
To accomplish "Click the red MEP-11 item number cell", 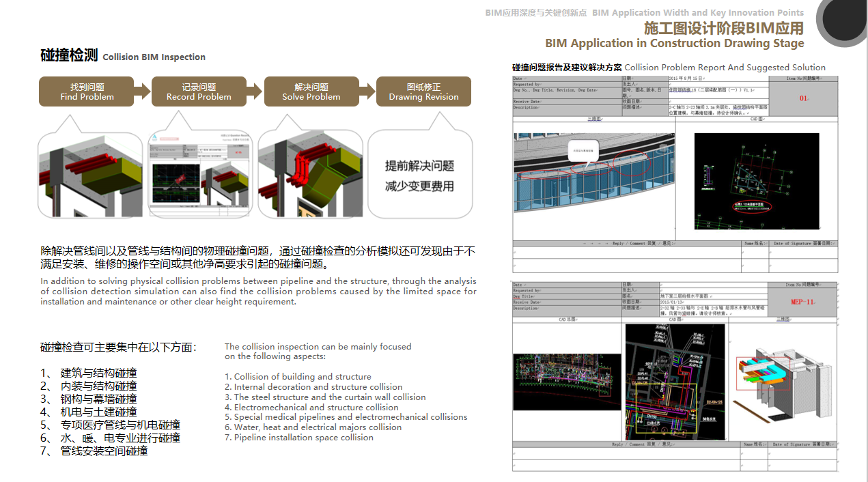I will tap(802, 302).
